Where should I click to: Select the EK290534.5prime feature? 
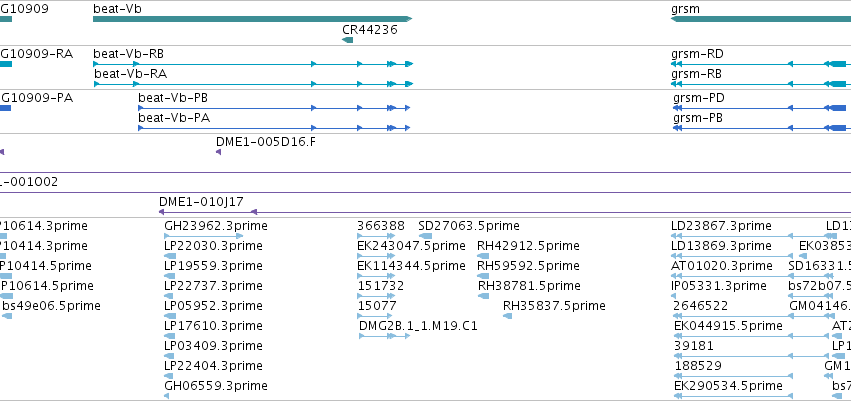(x=733, y=396)
